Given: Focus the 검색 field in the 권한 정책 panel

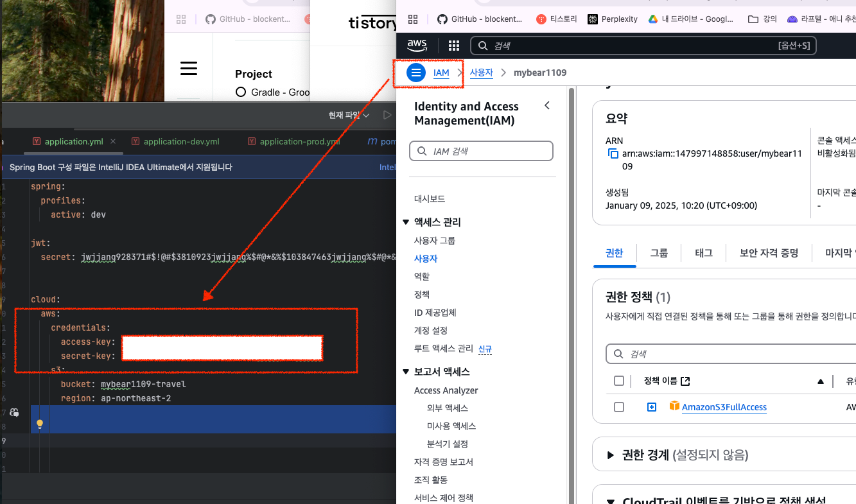Looking at the screenshot, I should tap(731, 354).
